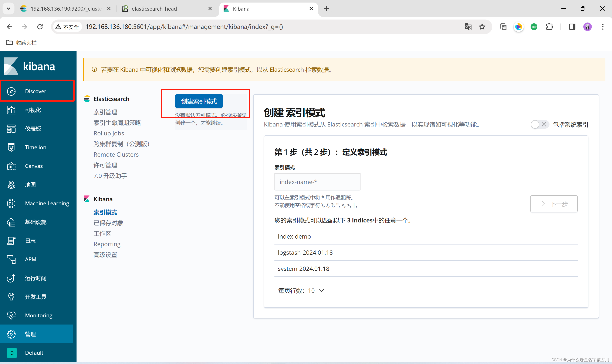
Task: Open Monitoring heartbeat icon
Action: coord(11,315)
